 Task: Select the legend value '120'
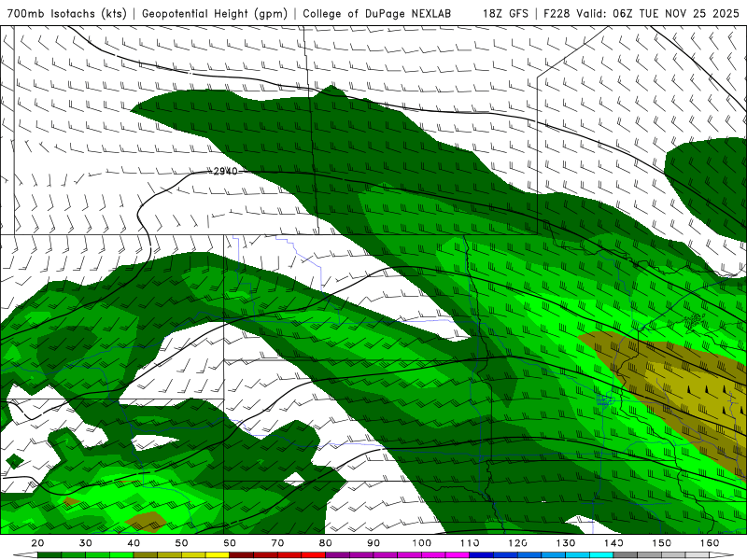tap(518, 543)
